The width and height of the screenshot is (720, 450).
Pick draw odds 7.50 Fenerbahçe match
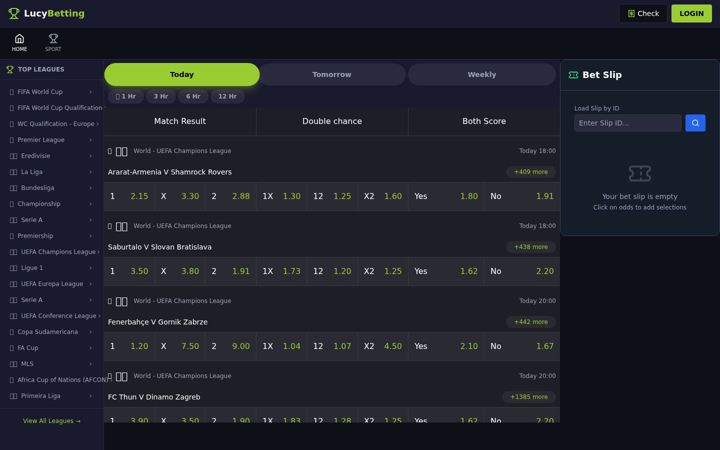coord(180,346)
